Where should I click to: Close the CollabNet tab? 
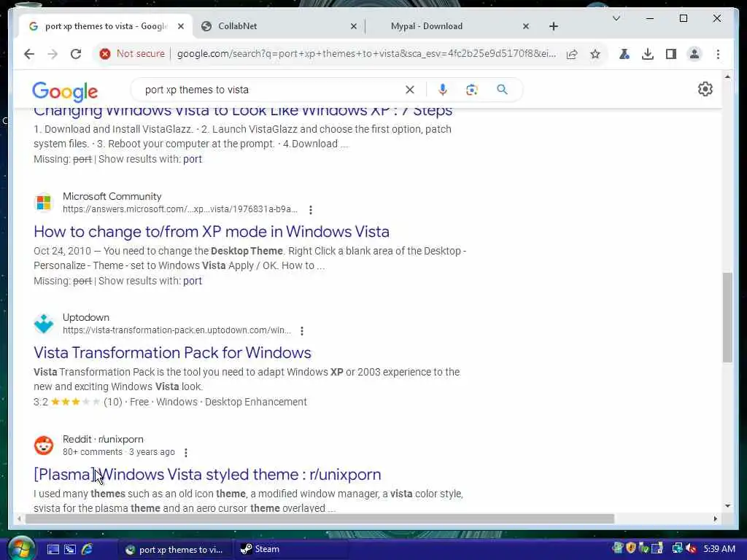[354, 26]
